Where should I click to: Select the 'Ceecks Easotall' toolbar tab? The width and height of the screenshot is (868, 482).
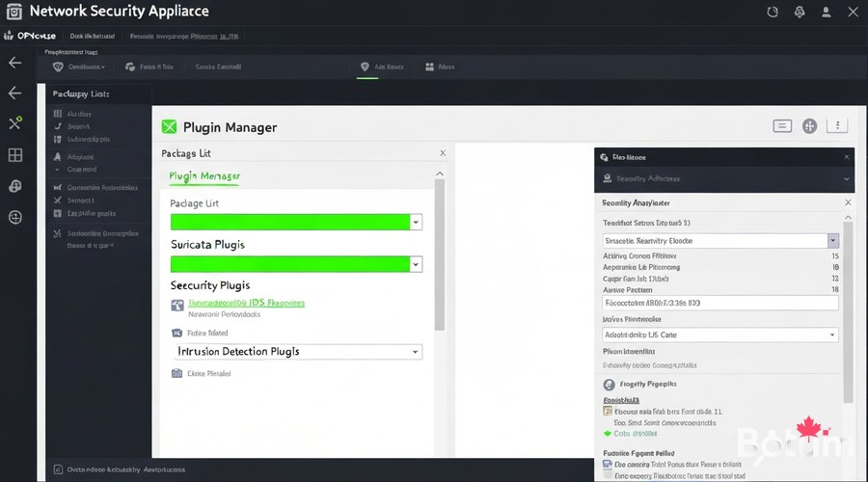click(x=218, y=67)
